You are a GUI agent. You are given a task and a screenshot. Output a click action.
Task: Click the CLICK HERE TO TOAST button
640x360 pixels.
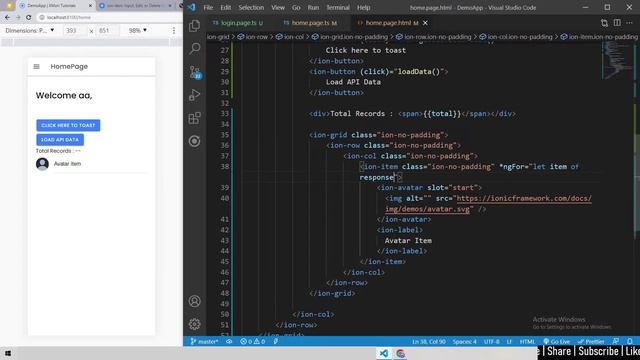pyautogui.click(x=68, y=125)
